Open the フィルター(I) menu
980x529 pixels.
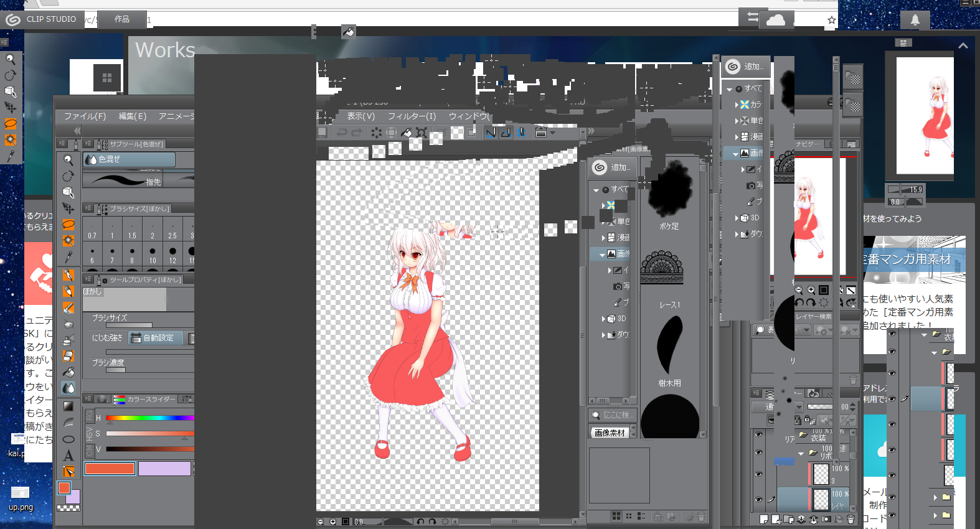(412, 116)
